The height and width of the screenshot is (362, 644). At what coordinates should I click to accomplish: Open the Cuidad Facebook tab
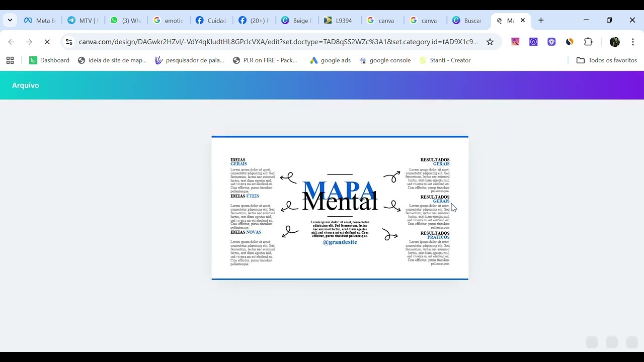pos(212,21)
